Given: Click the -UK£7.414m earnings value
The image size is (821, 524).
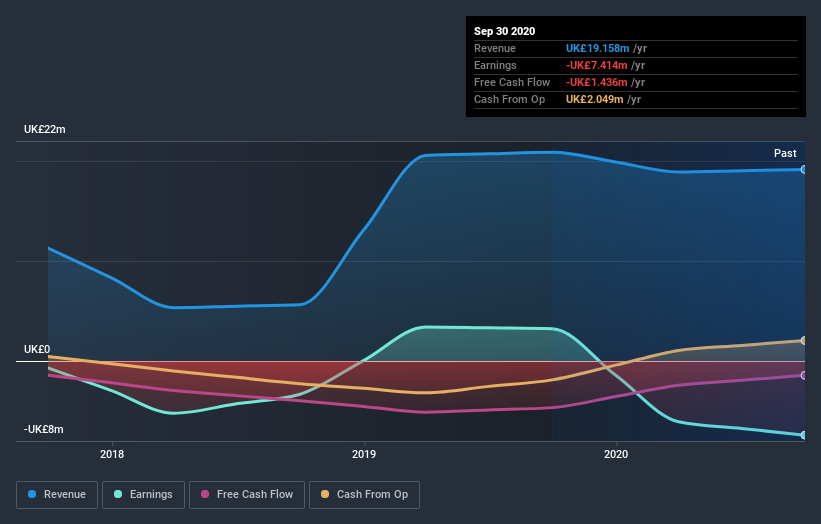Looking at the screenshot, I should pyautogui.click(x=596, y=65).
